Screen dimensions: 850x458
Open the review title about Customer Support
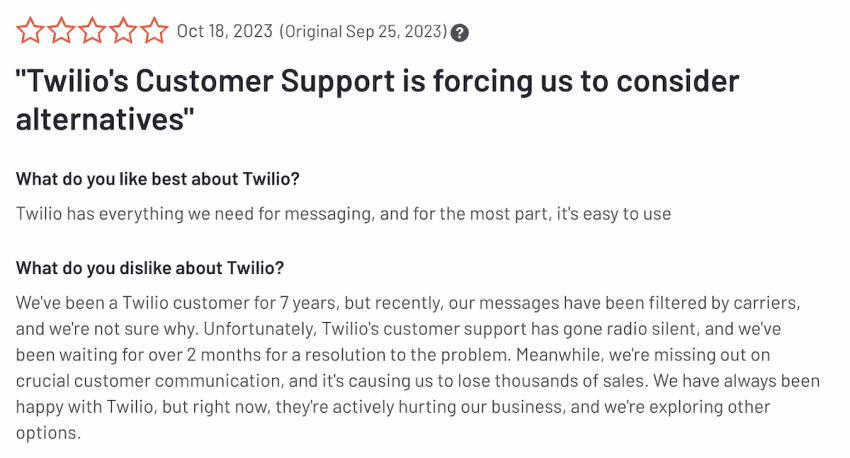377,100
